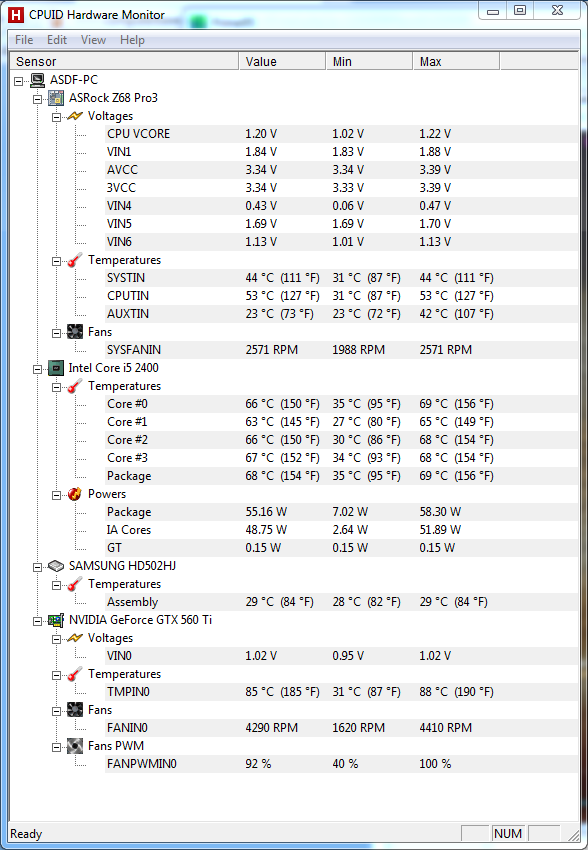
Task: Collapse the Intel Core i5 2400 branch
Action: tap(37, 369)
